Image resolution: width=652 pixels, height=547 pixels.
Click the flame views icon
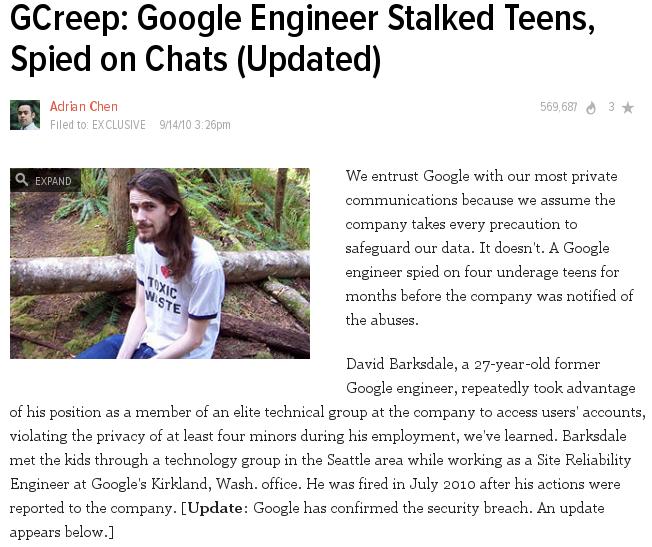(591, 108)
